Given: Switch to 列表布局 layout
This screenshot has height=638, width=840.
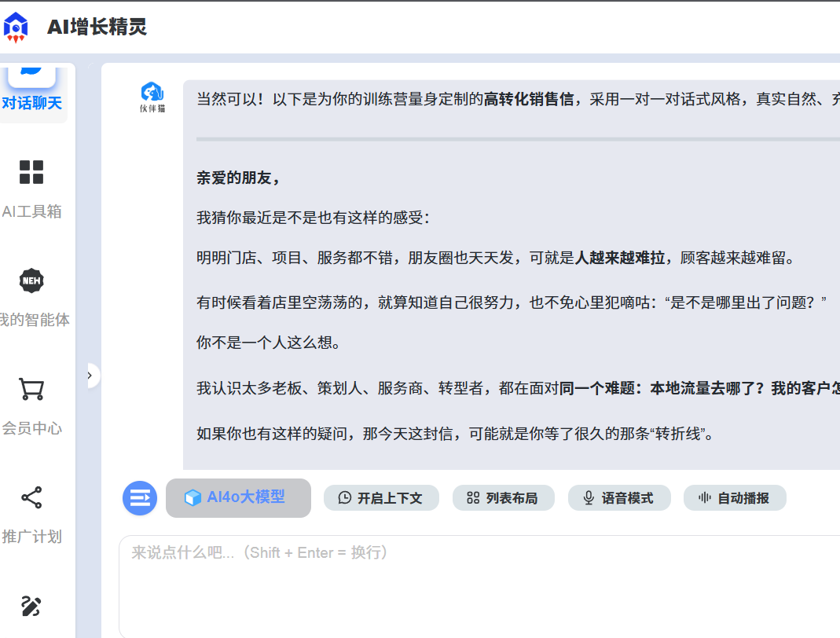Looking at the screenshot, I should [x=503, y=498].
